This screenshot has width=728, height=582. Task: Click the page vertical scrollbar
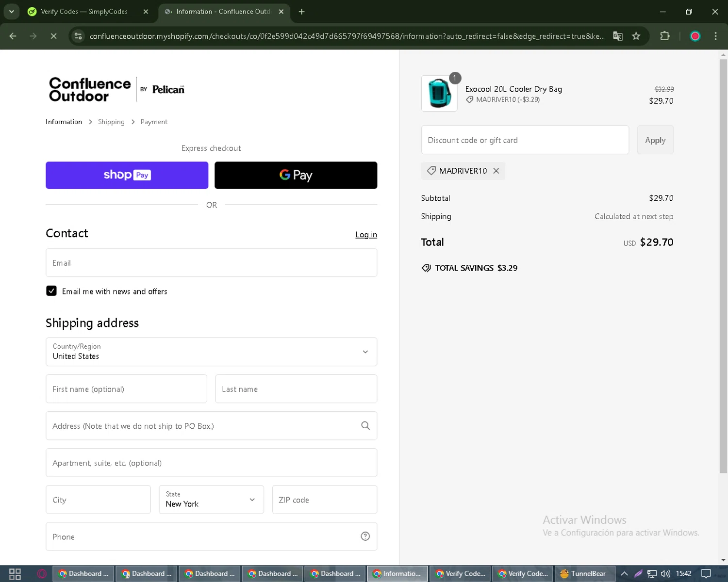click(x=723, y=265)
